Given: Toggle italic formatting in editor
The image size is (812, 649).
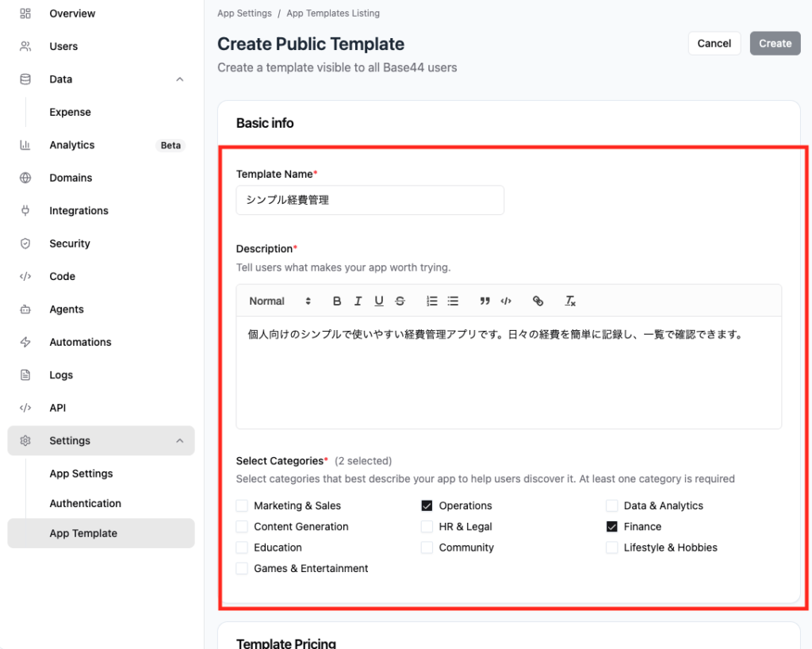Looking at the screenshot, I should (x=358, y=301).
